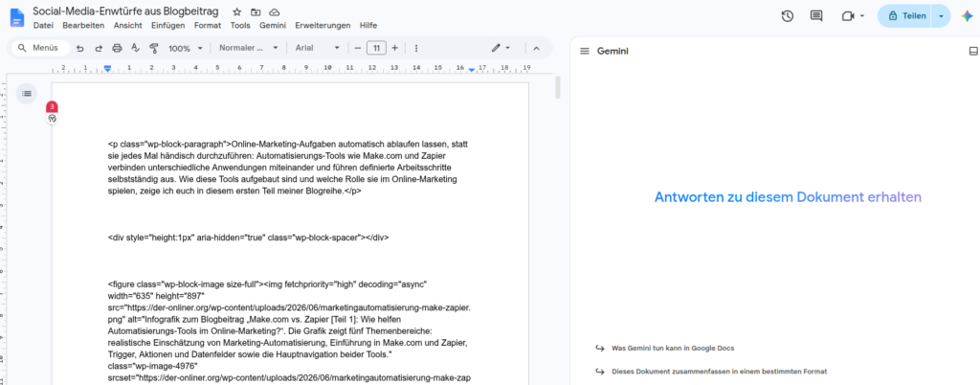
Task: Click the suggestion icon below badge
Action: (x=52, y=118)
